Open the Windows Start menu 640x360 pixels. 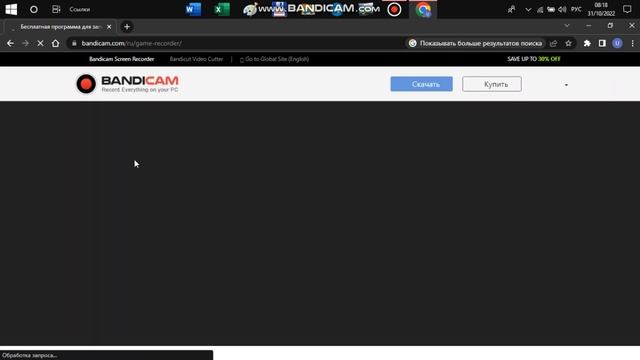pyautogui.click(x=11, y=9)
